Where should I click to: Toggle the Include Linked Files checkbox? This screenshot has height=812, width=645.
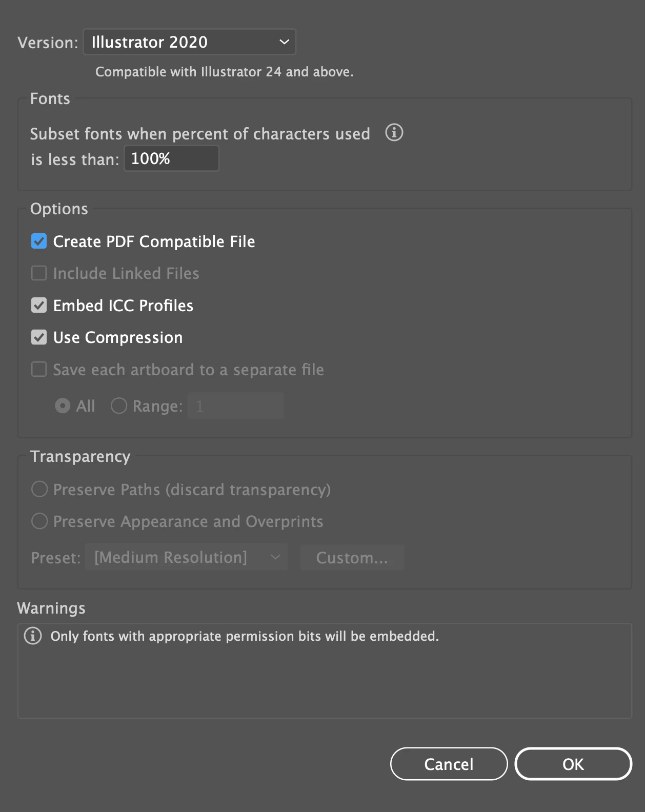39,273
